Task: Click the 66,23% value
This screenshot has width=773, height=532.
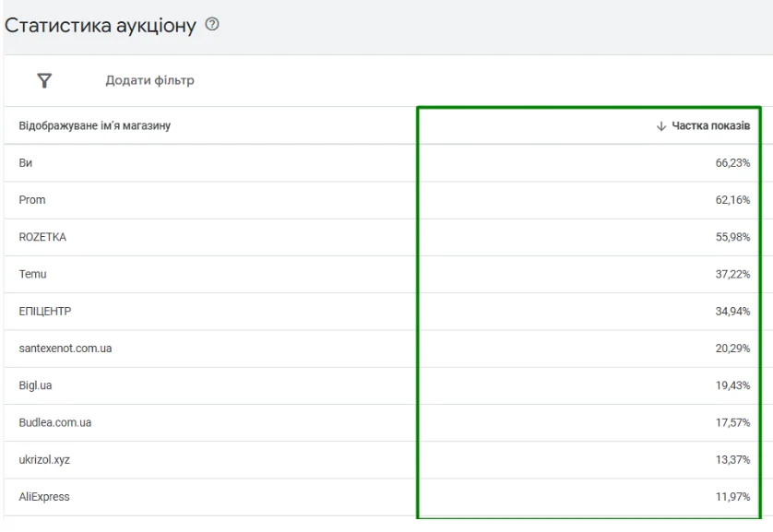Action: click(x=732, y=163)
